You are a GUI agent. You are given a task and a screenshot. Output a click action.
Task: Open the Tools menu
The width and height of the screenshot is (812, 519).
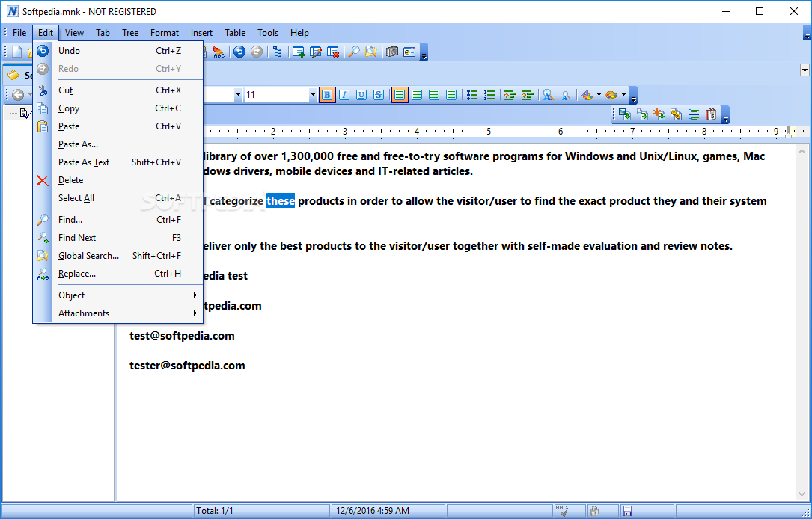coord(268,33)
